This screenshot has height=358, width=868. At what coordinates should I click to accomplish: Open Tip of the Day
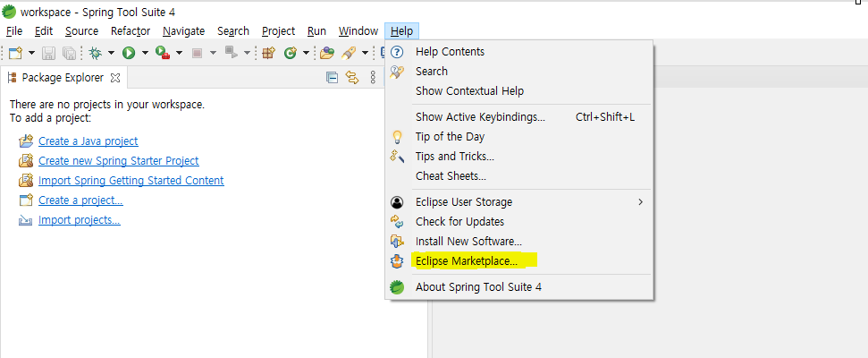(x=519, y=136)
